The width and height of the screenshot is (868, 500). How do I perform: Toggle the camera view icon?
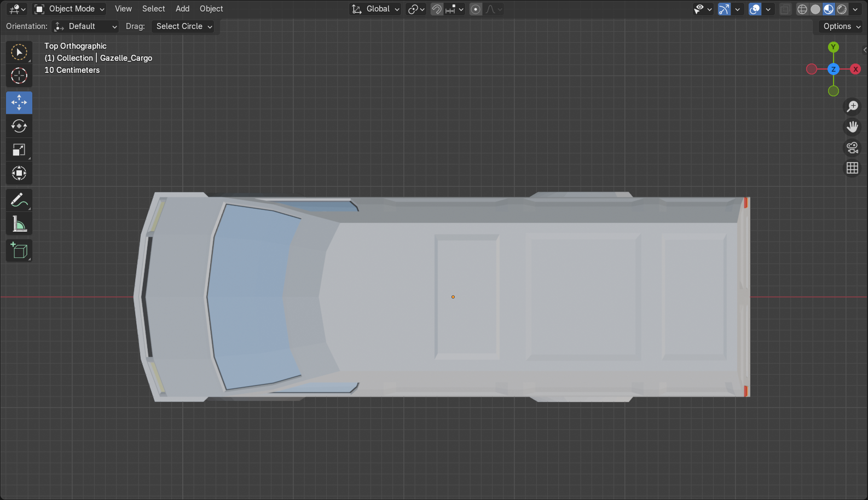pos(852,148)
